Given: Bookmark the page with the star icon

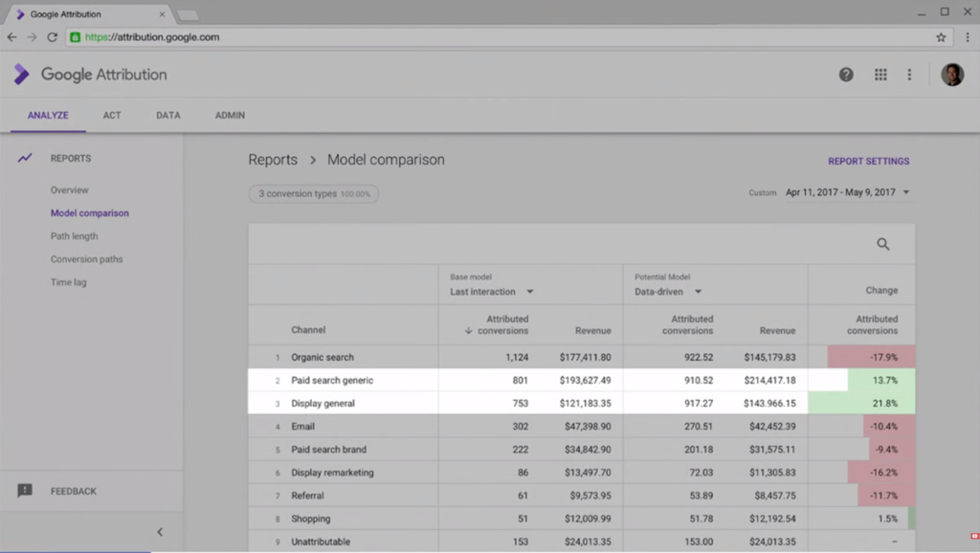Looking at the screenshot, I should (941, 37).
